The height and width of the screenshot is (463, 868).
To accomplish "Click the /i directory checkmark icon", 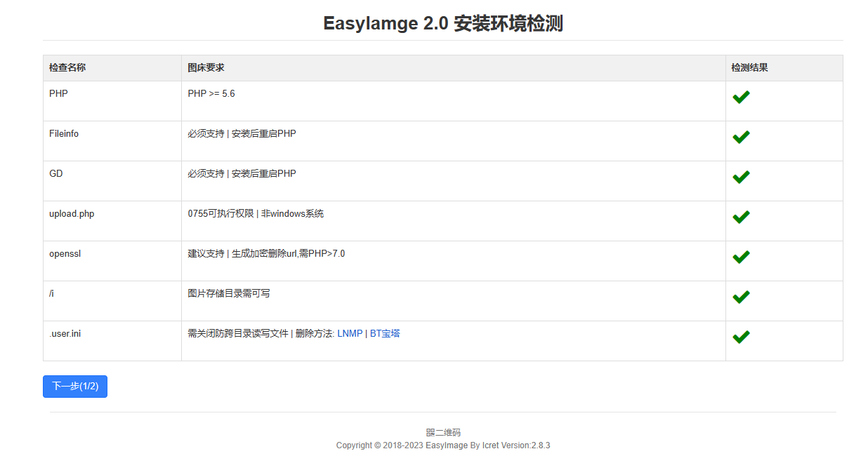I will pyautogui.click(x=741, y=297).
